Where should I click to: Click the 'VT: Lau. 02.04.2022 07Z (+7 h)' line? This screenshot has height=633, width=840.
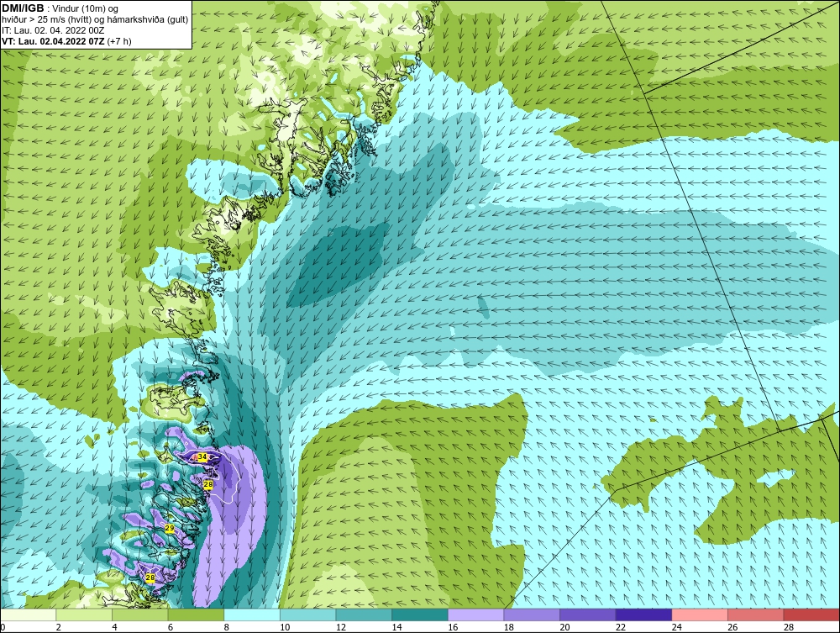pyautogui.click(x=66, y=40)
